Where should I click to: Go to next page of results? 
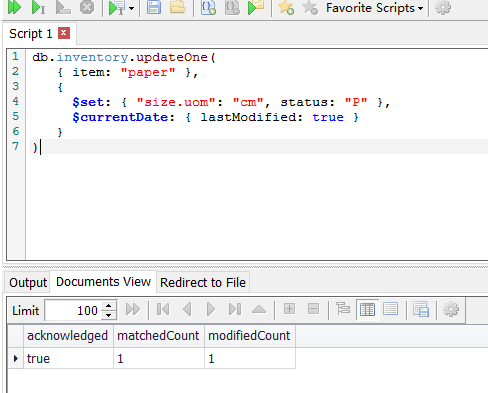pyautogui.click(x=211, y=309)
